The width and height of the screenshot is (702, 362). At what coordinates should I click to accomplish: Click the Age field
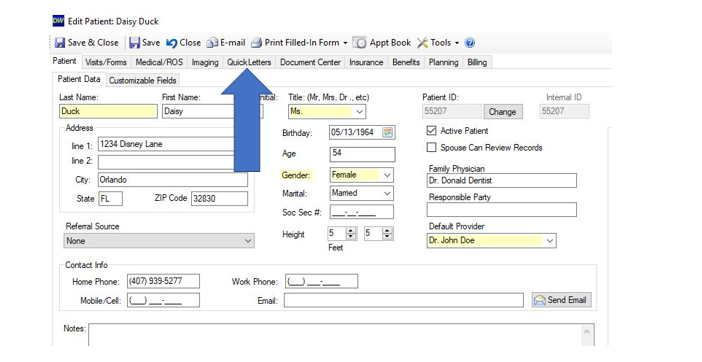362,154
